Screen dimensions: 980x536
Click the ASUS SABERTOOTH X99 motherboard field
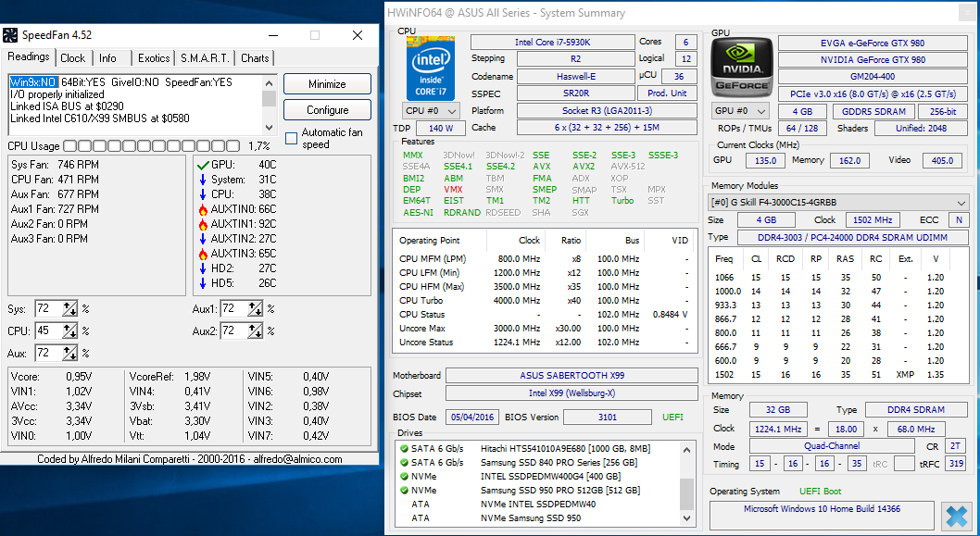tap(572, 376)
